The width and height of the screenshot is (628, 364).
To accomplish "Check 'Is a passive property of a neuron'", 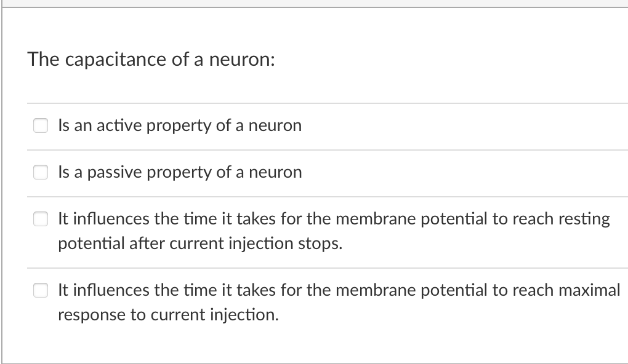I will tap(41, 173).
